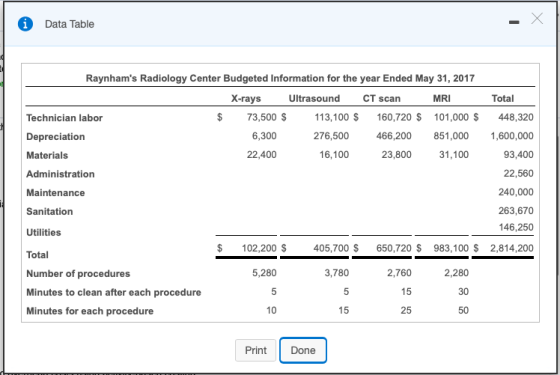This screenshot has height=375, width=560.
Task: Click the Administration row label
Action: point(60,174)
